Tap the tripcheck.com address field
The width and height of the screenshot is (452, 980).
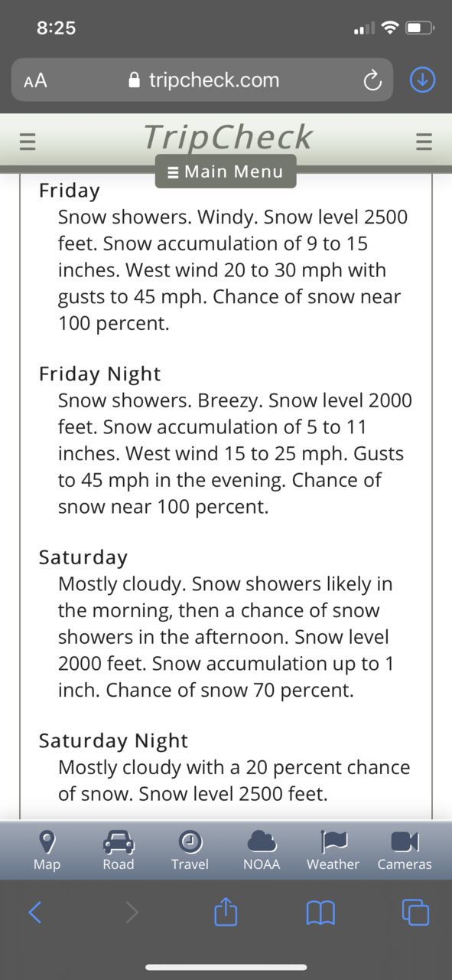point(203,80)
